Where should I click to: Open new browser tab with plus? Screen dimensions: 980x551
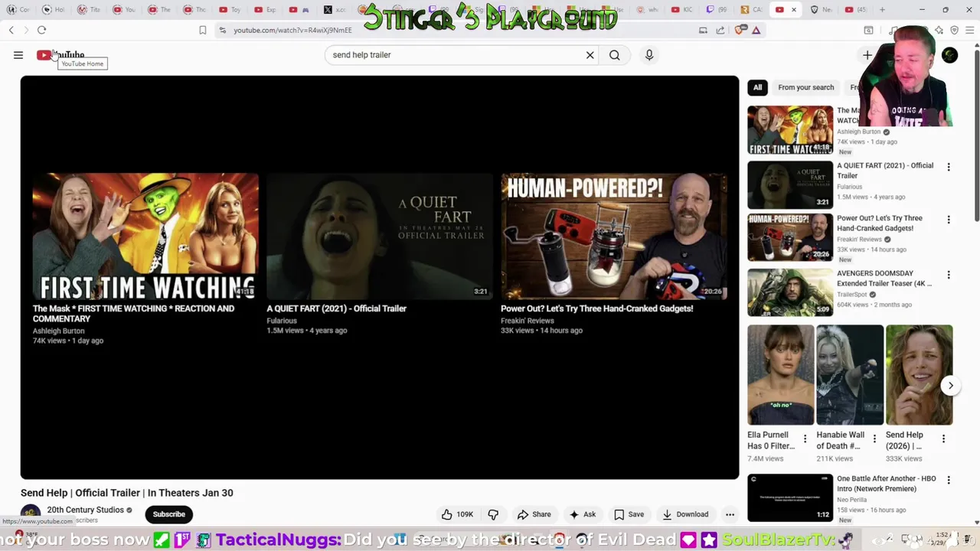(882, 10)
